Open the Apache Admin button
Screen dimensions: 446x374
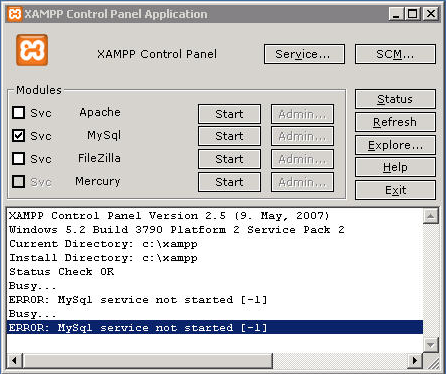click(x=302, y=114)
